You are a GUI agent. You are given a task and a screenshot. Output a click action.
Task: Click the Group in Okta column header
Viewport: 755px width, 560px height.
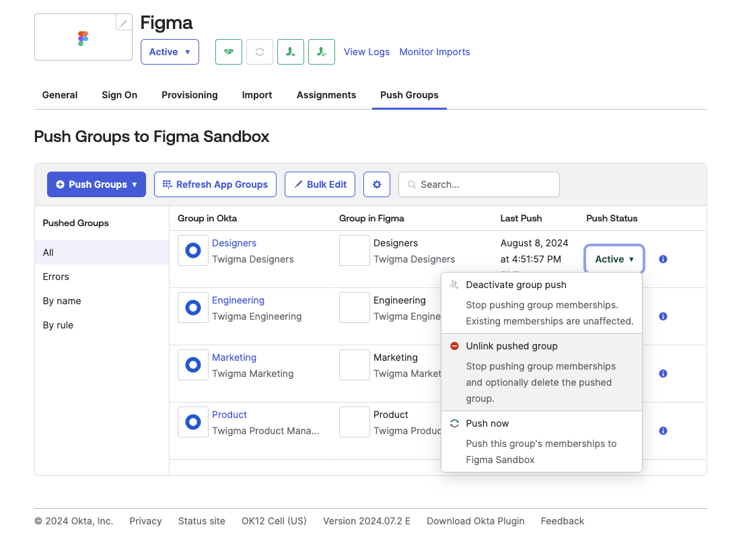tap(207, 218)
